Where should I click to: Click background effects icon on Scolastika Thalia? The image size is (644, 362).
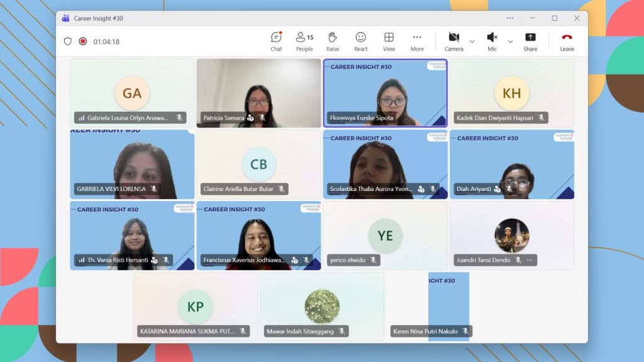pos(421,189)
